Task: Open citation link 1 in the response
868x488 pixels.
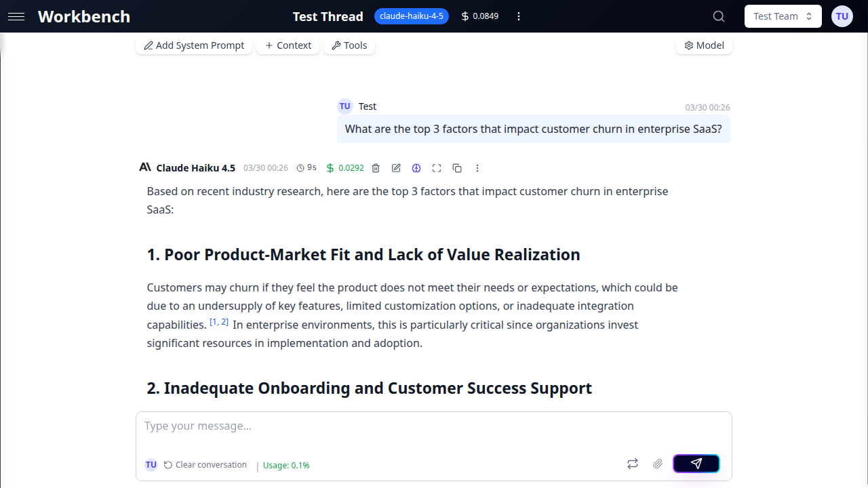Action: (x=214, y=322)
